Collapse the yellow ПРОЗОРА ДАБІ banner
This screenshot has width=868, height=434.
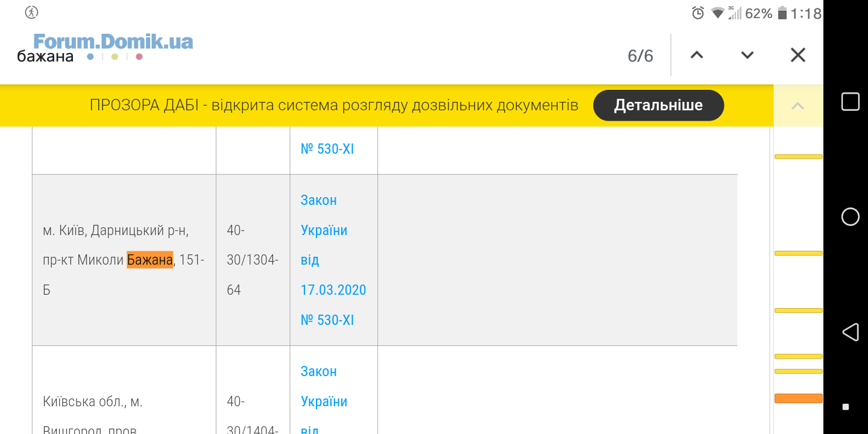(x=797, y=106)
